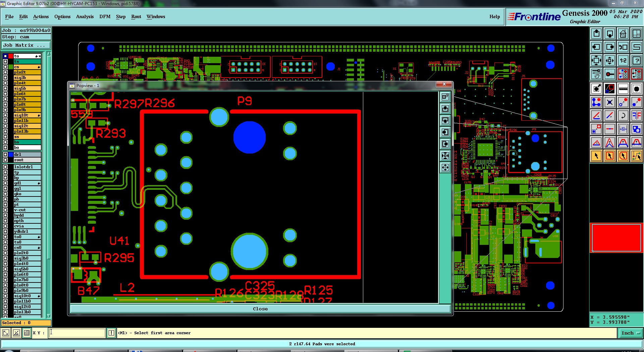Toggle the 'to' layer display checkbox
644x352 pixels.
5,56
